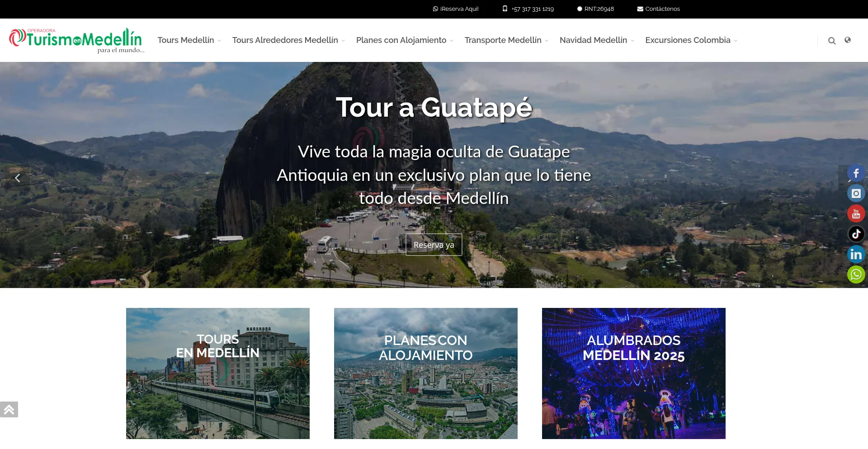Open the Facebook social icon
868x449 pixels.
[x=856, y=173]
